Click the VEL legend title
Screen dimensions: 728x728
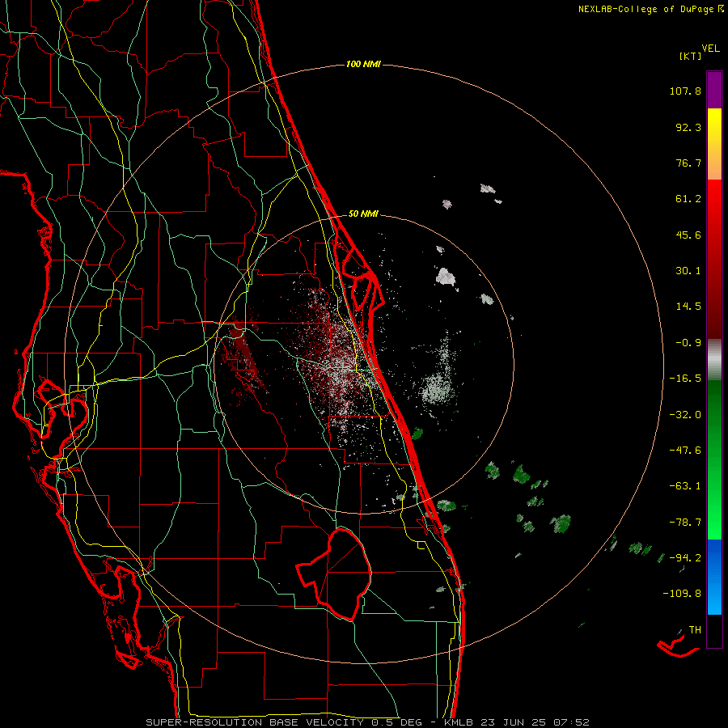[711, 49]
